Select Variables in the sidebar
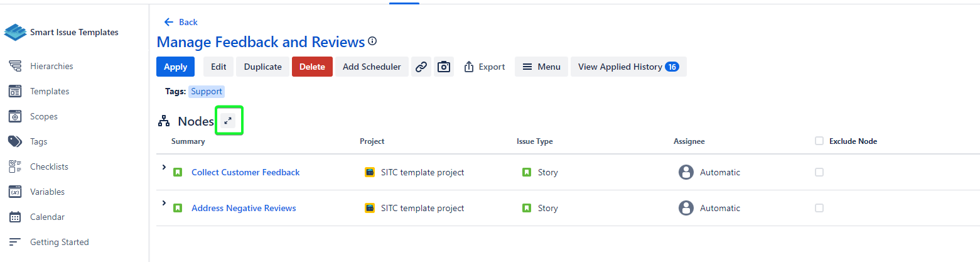Image resolution: width=980 pixels, height=262 pixels. (47, 192)
